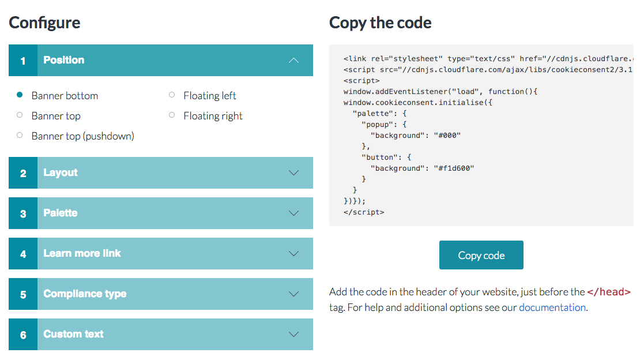
Task: Click the "#000" background code line
Action: pos(415,135)
